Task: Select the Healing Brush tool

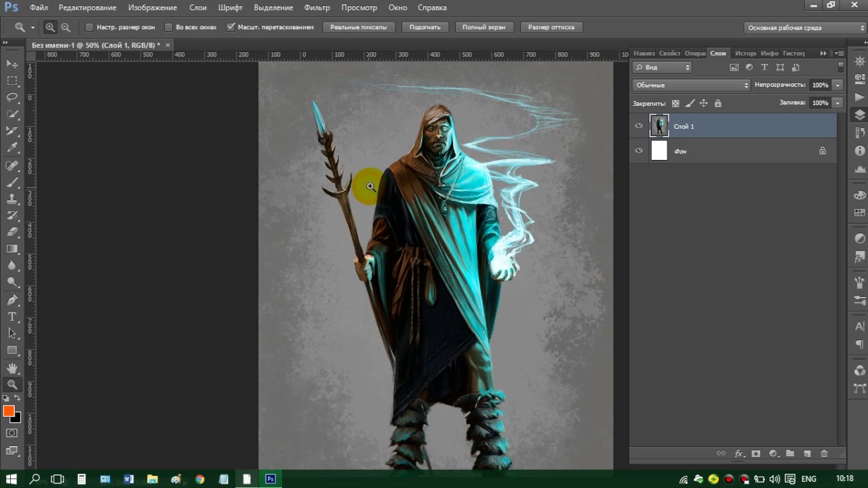Action: pos(12,165)
